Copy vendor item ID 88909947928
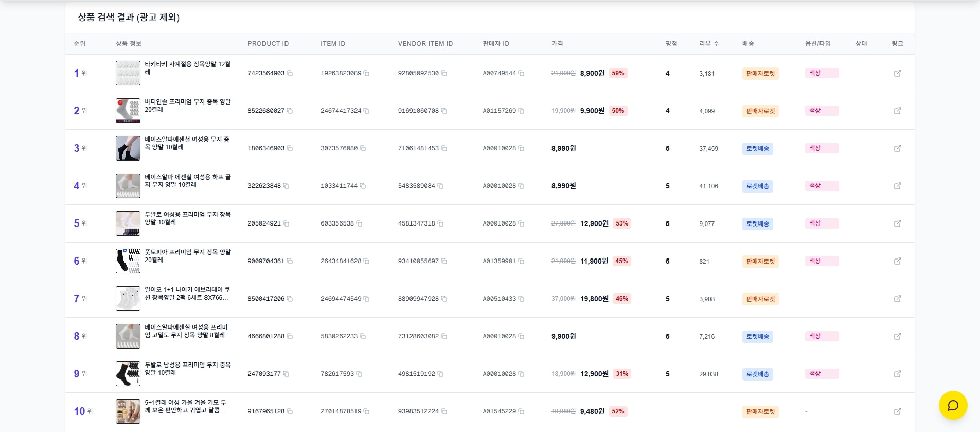 [x=444, y=299]
